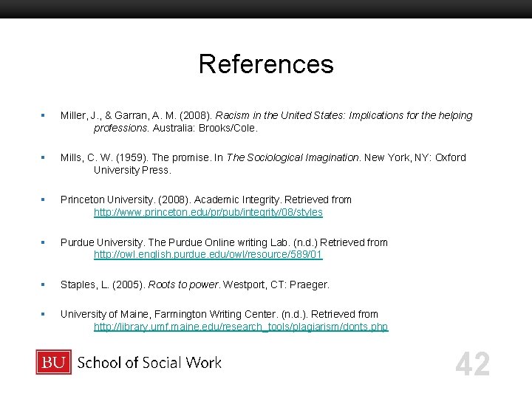
Task: Open the Purdue OWL resource link
Action: pyautogui.click(x=208, y=254)
